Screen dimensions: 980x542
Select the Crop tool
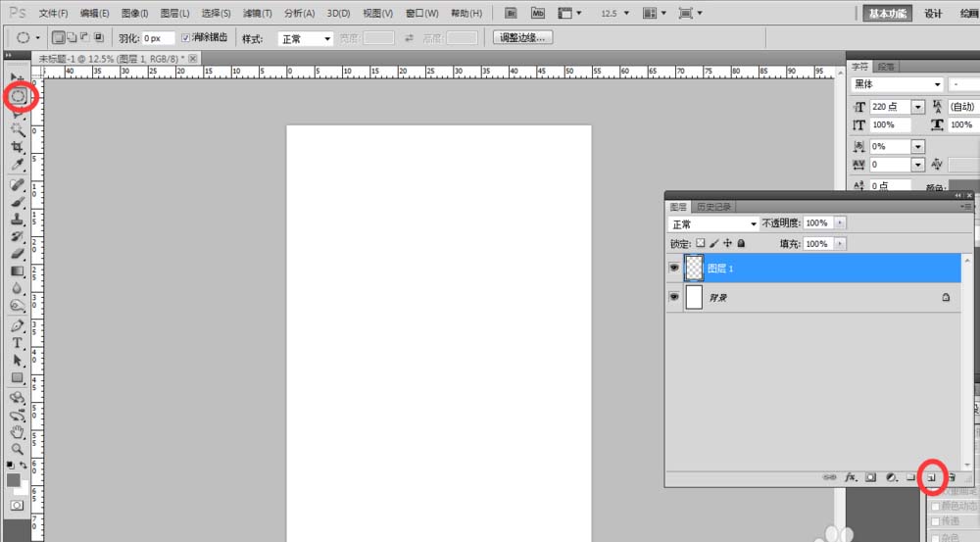[x=18, y=147]
